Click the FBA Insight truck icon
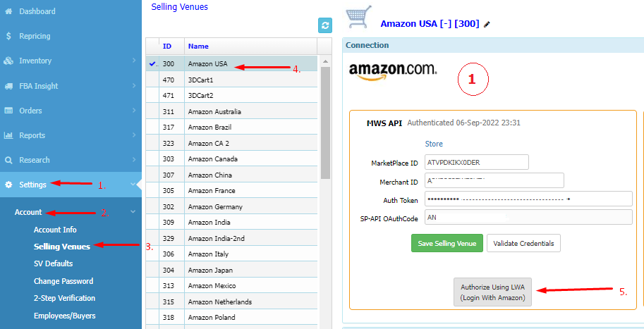The image size is (644, 329). (8, 86)
